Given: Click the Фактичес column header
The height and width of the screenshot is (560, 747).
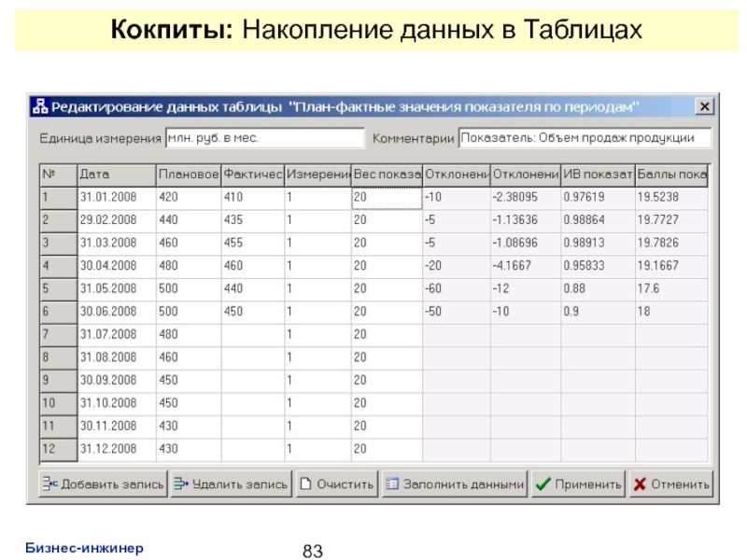Looking at the screenshot, I should [253, 175].
